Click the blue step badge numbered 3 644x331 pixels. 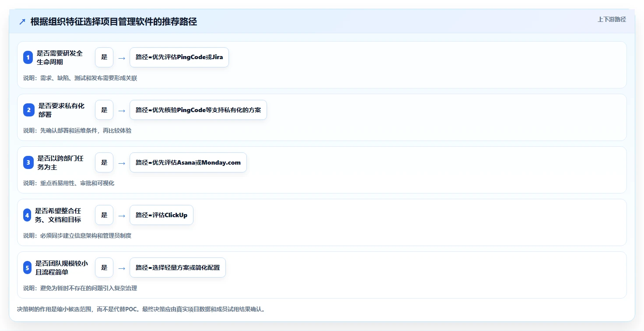click(28, 162)
